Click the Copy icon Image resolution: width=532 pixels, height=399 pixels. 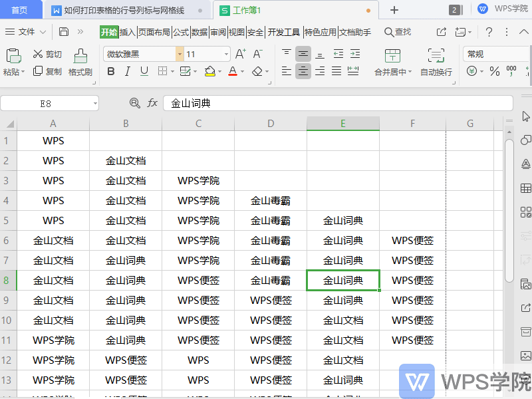coord(38,71)
